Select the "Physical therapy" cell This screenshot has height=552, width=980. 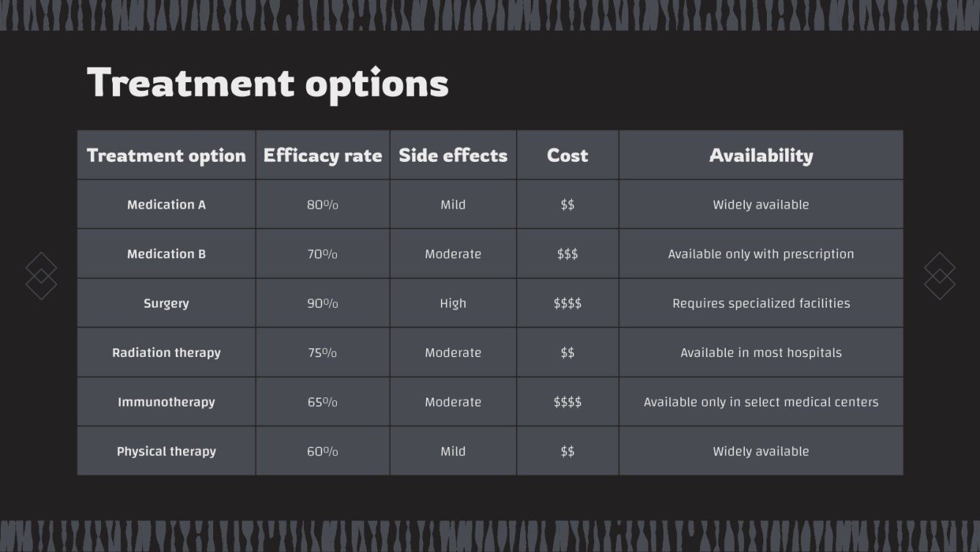pyautogui.click(x=166, y=451)
